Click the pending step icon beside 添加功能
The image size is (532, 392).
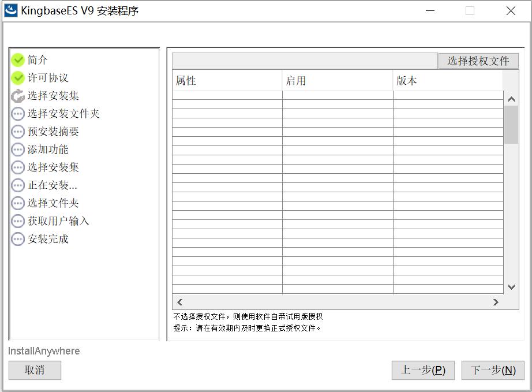[18, 150]
